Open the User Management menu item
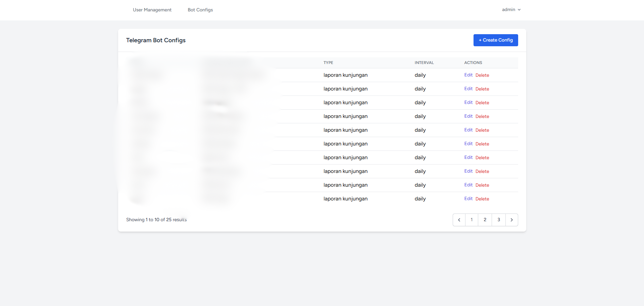This screenshot has height=306, width=644. 152,10
